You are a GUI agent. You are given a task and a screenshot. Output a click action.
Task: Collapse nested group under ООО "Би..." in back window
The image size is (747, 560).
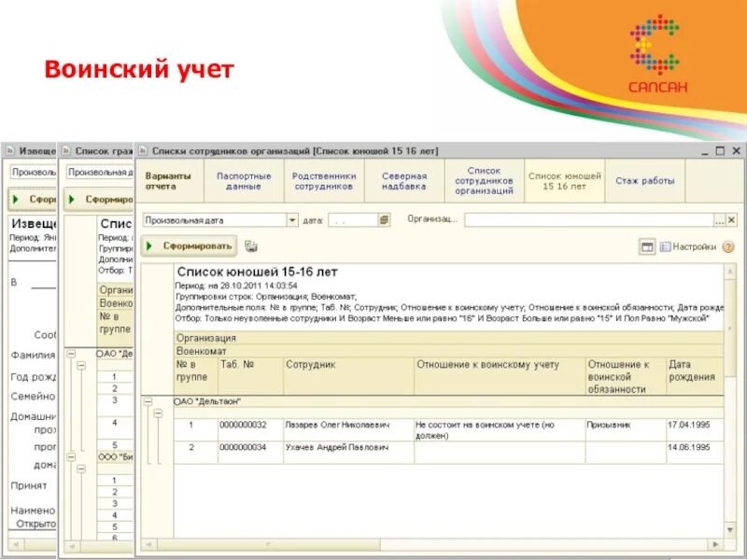tap(81, 469)
